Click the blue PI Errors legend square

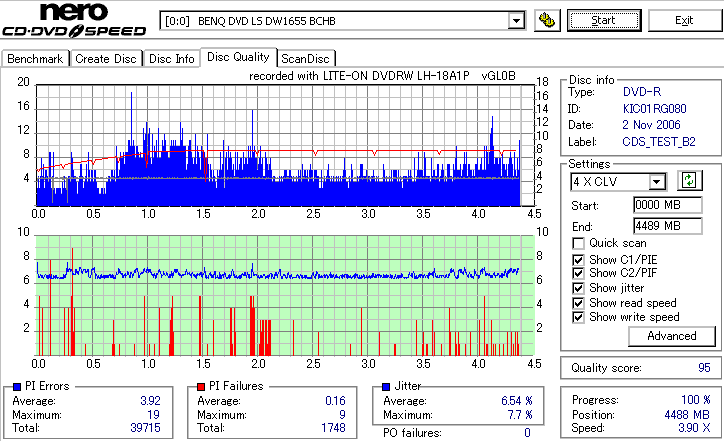(17, 387)
